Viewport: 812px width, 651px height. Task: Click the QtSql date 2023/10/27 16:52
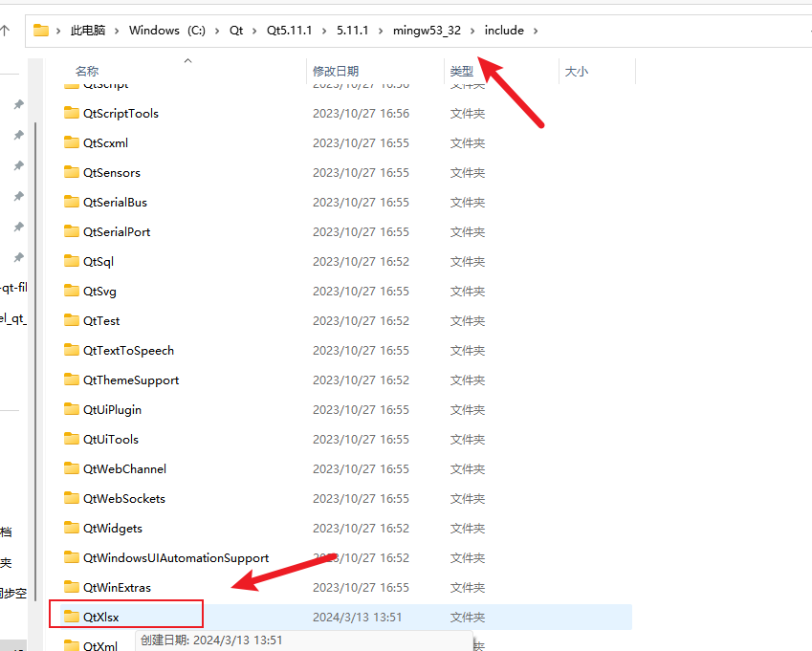(361, 261)
